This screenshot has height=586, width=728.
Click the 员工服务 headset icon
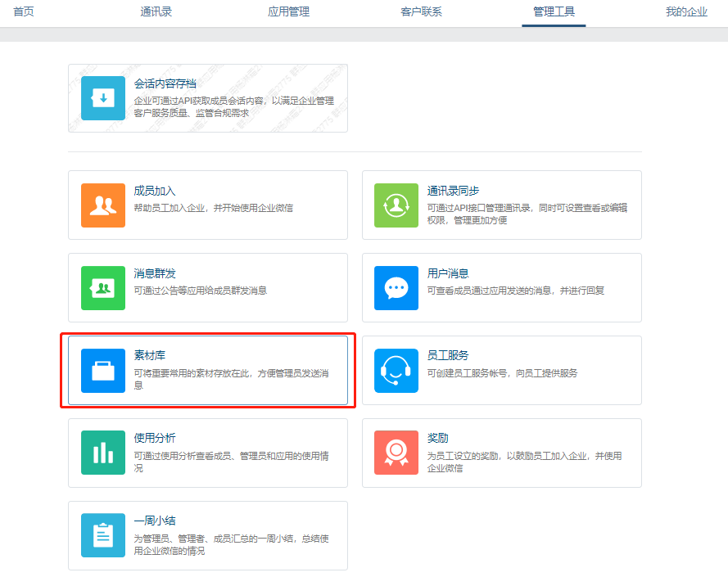pyautogui.click(x=396, y=370)
